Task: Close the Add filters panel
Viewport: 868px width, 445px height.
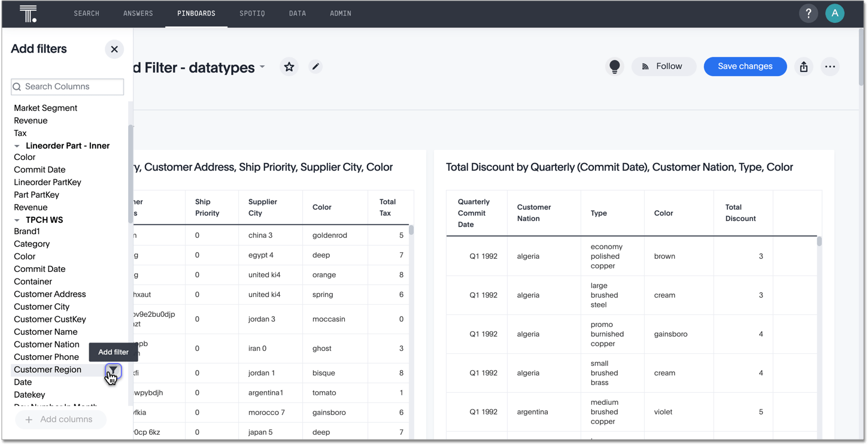Action: 114,49
